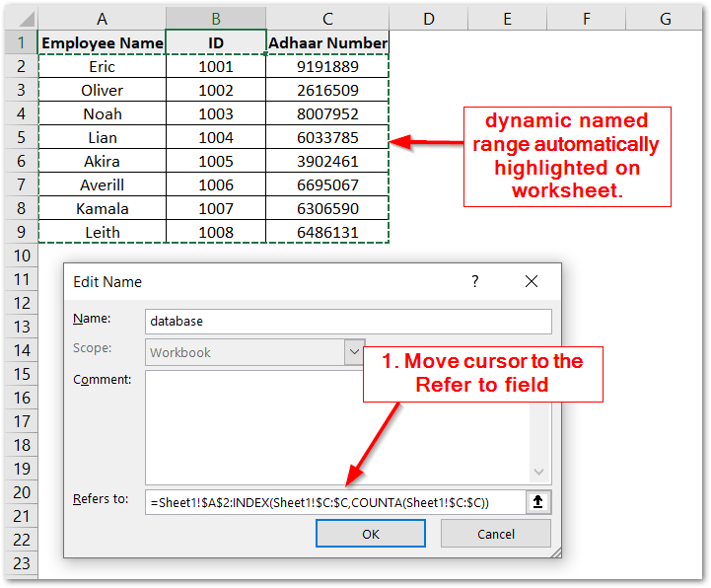Select the cell with ID 1001
The height and width of the screenshot is (588, 711).
[x=216, y=66]
